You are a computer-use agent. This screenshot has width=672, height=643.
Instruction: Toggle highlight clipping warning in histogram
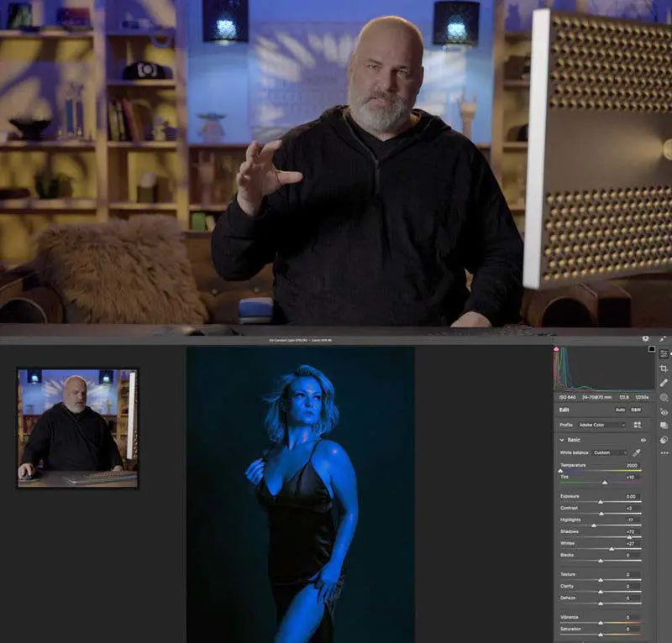click(x=651, y=348)
